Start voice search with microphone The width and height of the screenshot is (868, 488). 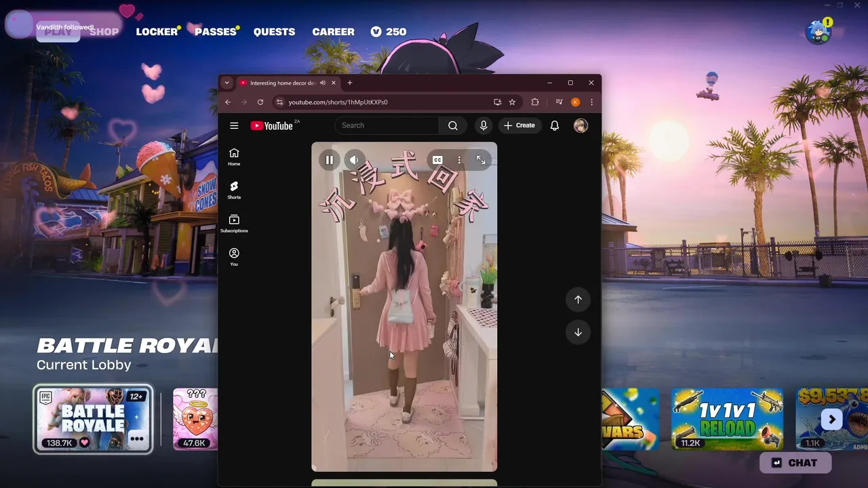tap(484, 125)
